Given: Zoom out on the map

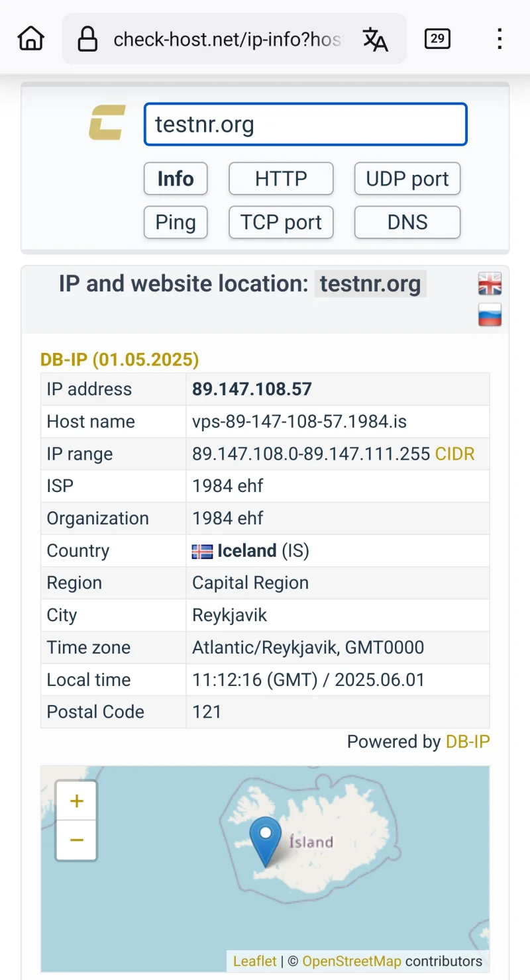Looking at the screenshot, I should tap(77, 840).
